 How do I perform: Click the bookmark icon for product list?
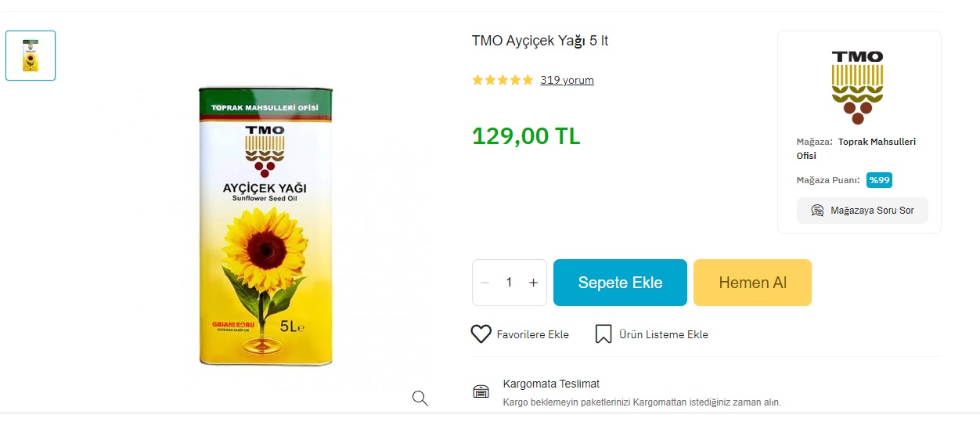pyautogui.click(x=603, y=334)
